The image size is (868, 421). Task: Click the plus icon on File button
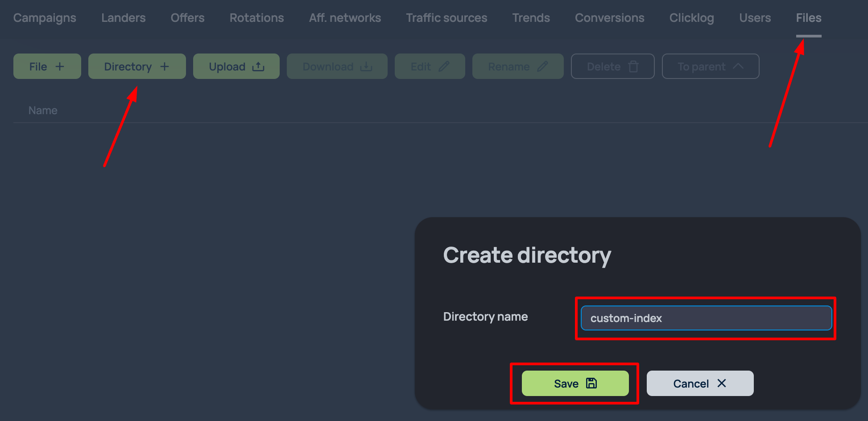point(60,66)
